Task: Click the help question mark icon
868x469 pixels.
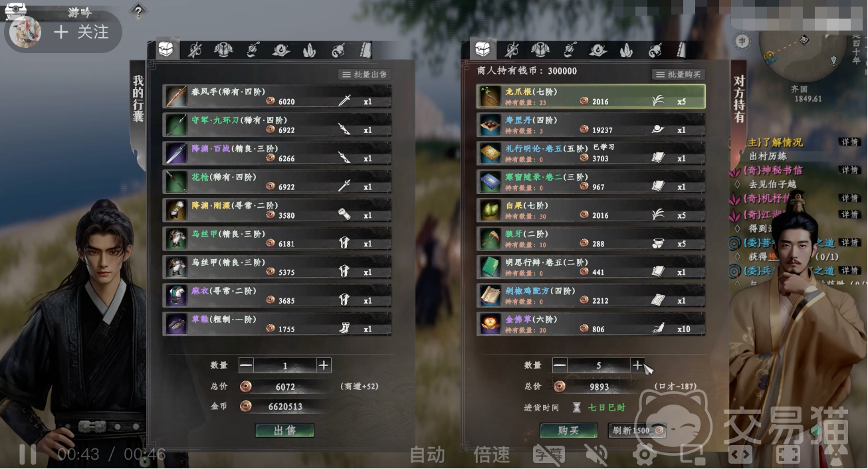Action: coord(138,11)
